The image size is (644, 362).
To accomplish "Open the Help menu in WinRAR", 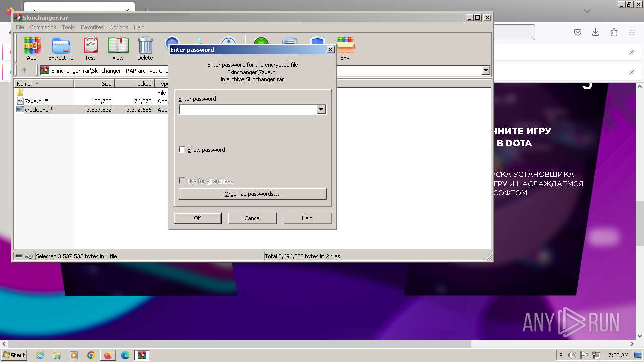I will point(139,27).
